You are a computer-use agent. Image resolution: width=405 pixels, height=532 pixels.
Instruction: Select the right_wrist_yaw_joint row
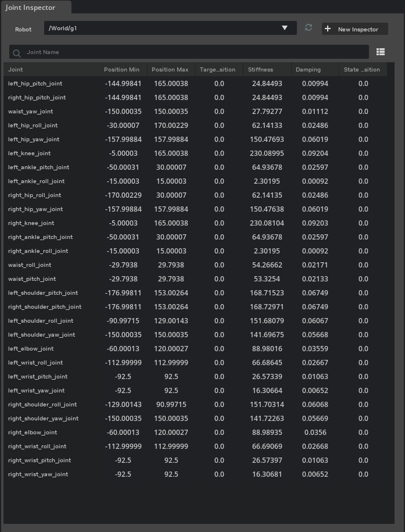(195, 474)
